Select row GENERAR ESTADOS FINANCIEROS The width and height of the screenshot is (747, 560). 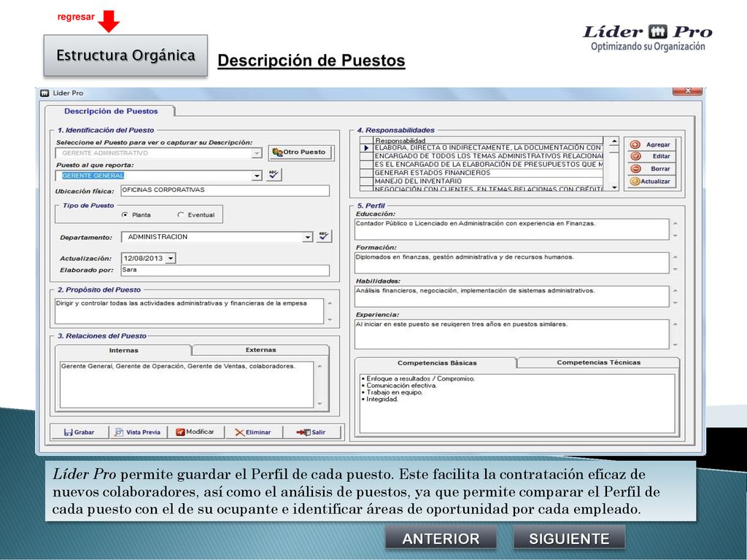pyautogui.click(x=488, y=173)
